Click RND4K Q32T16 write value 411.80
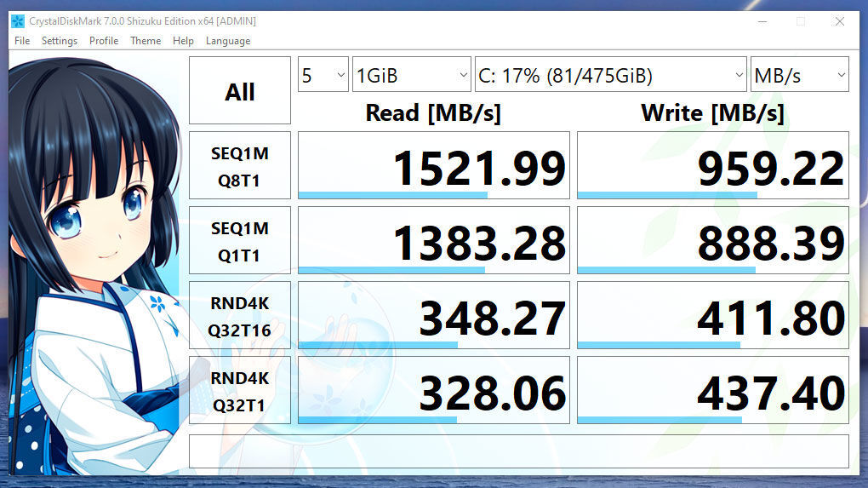 (x=713, y=315)
